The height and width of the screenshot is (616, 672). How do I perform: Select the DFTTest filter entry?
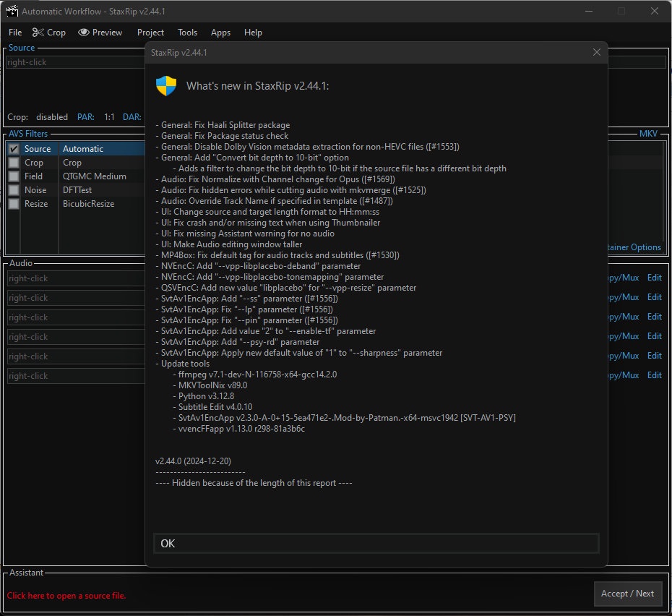(77, 190)
